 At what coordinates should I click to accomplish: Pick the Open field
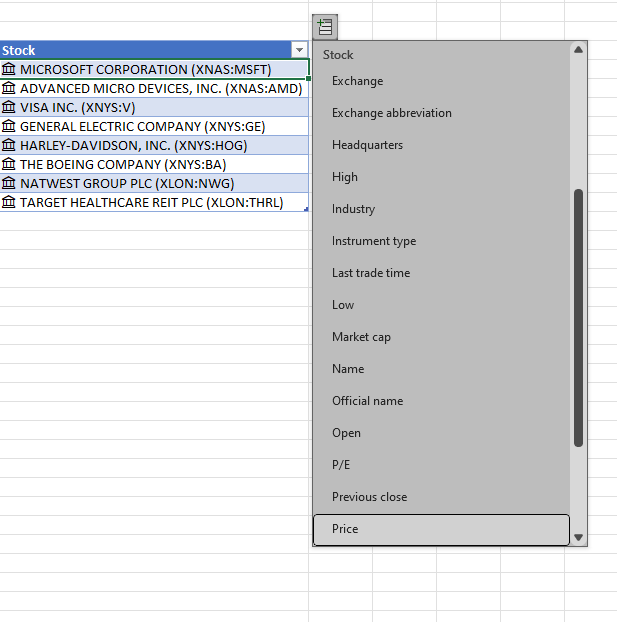[441, 433]
